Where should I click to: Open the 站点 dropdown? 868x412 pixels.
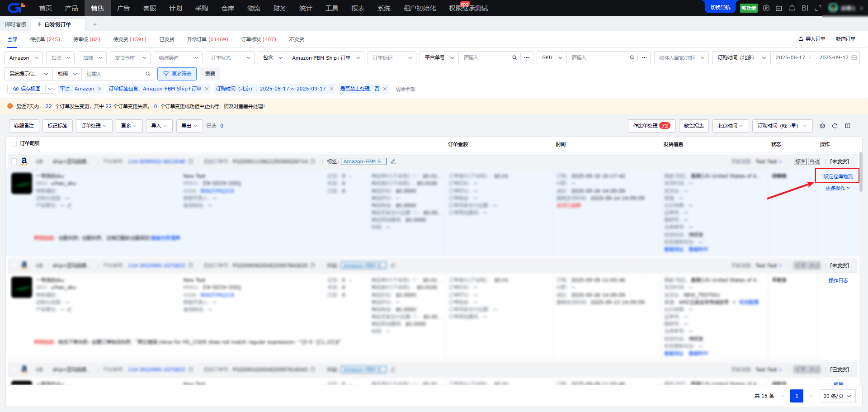click(x=60, y=58)
